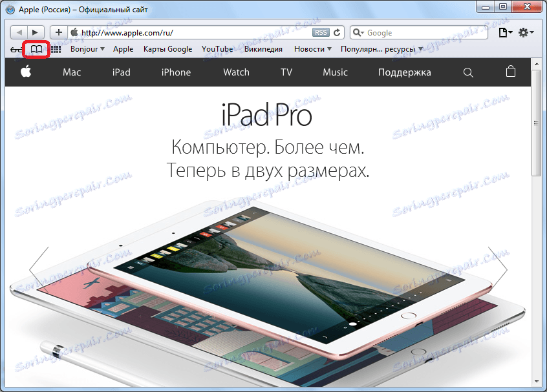The image size is (547, 392).
Task: Expand the Новости bookmarks folder
Action: click(x=312, y=49)
